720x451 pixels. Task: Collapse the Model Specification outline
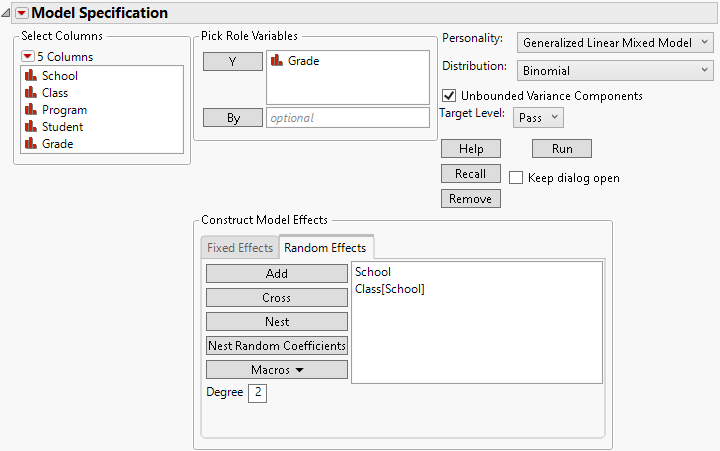click(8, 13)
